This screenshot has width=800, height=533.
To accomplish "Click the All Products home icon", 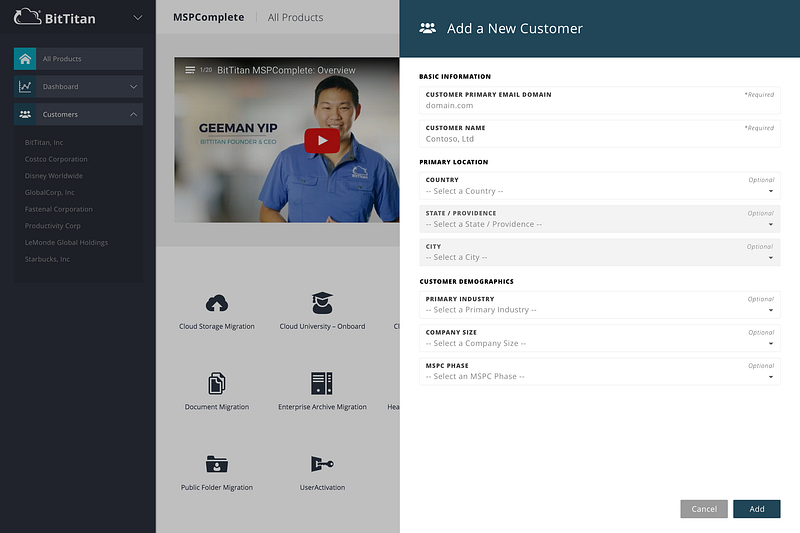I will (25, 59).
